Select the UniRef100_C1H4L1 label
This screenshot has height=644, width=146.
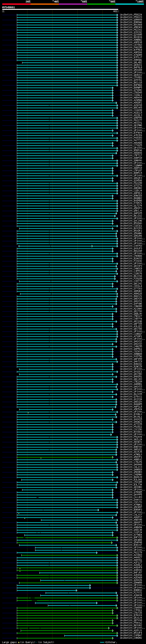point(131,95)
